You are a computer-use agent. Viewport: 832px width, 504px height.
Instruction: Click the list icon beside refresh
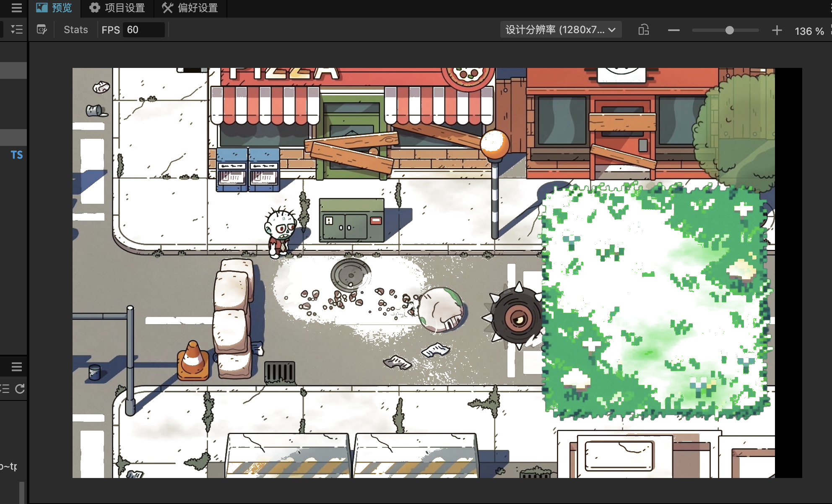[x=5, y=389]
